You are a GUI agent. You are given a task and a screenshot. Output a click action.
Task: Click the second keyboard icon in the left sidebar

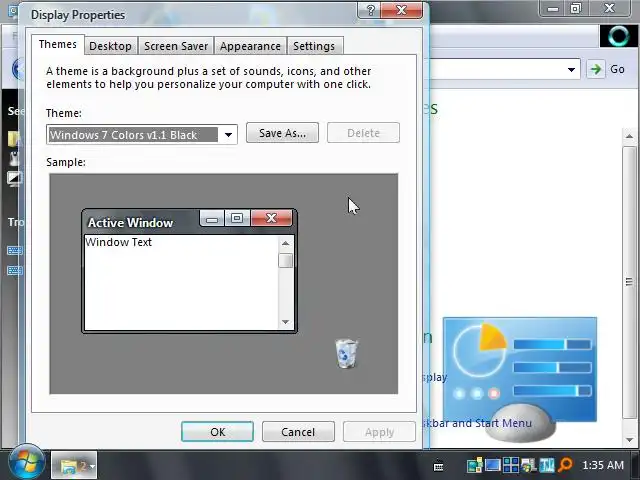(x=15, y=270)
